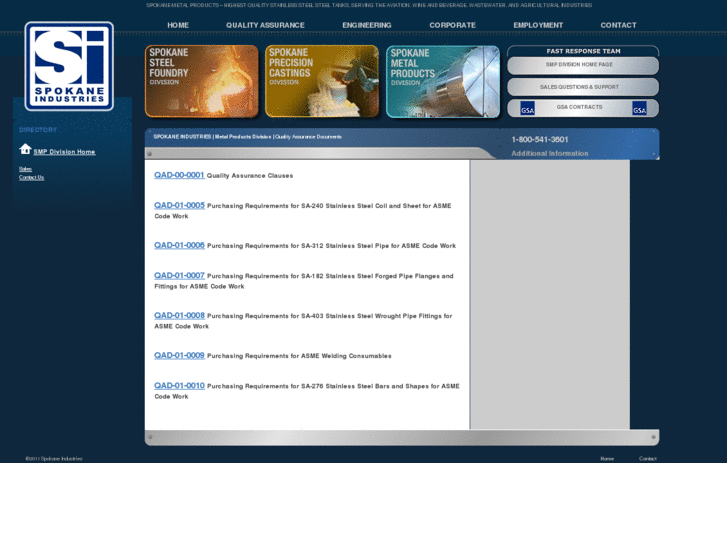Open the QUALITY ASSURANCE menu item

[265, 25]
